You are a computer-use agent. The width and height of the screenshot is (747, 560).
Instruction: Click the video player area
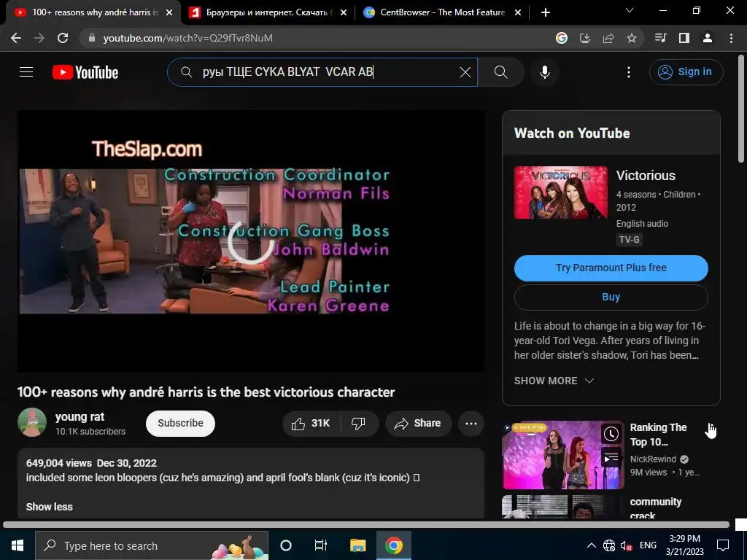(x=251, y=241)
